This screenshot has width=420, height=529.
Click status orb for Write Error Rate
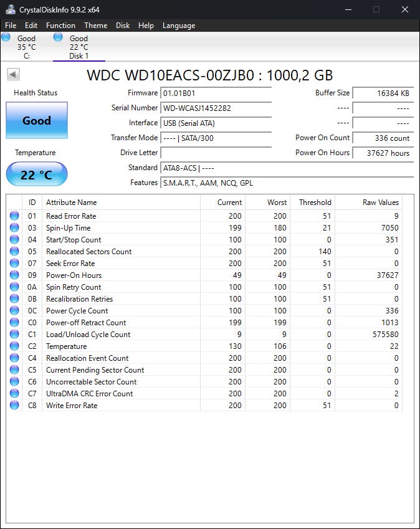pos(14,405)
